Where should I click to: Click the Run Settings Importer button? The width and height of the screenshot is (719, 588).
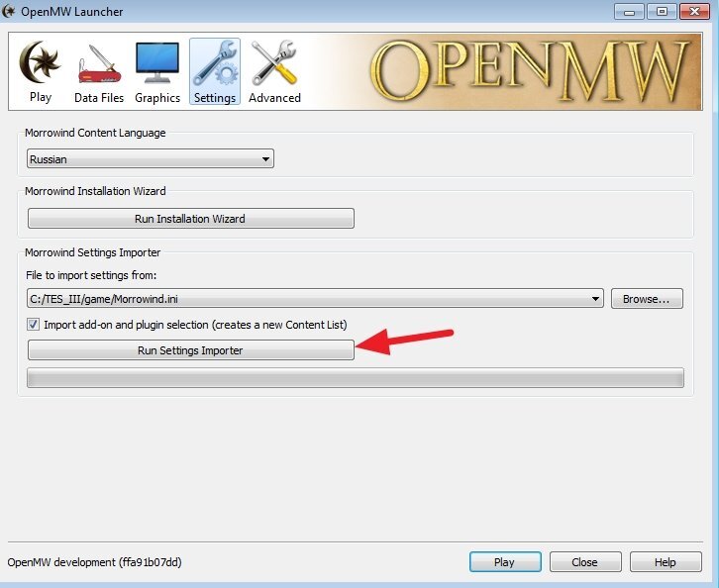[190, 350]
